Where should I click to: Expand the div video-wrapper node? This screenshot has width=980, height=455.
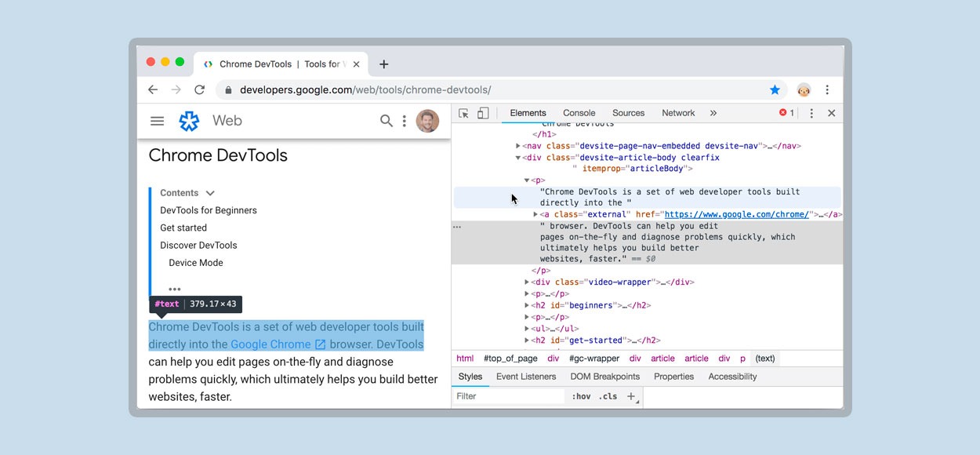(x=528, y=282)
